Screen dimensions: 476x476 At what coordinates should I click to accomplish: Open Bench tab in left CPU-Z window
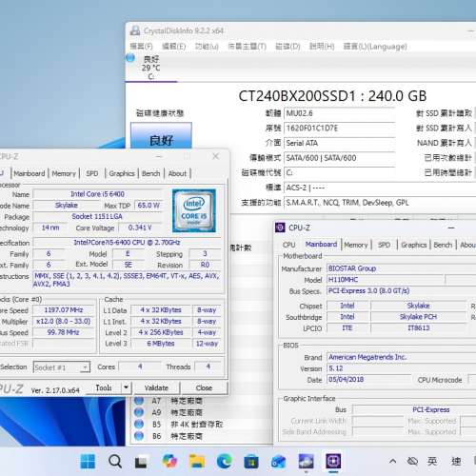point(151,173)
